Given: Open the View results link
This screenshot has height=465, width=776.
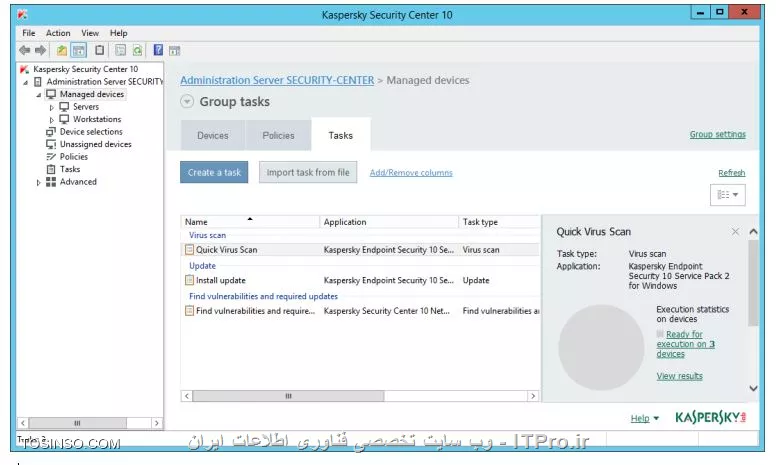Looking at the screenshot, I should pyautogui.click(x=679, y=376).
